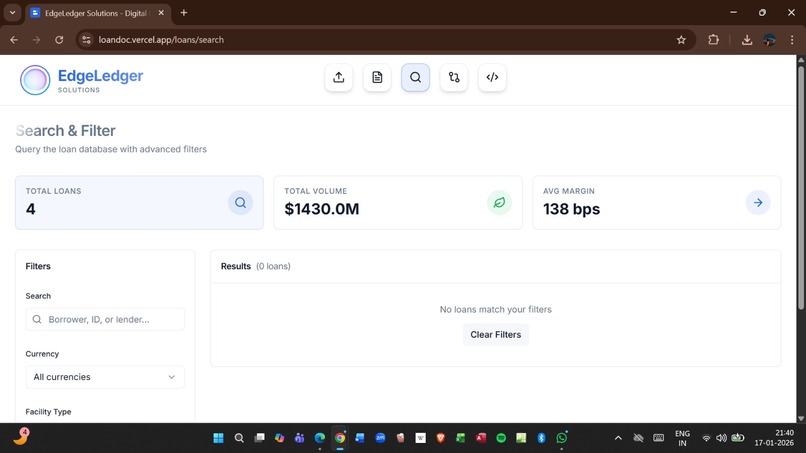Show hidden system tray icons
The image size is (806, 453).
pos(618,438)
